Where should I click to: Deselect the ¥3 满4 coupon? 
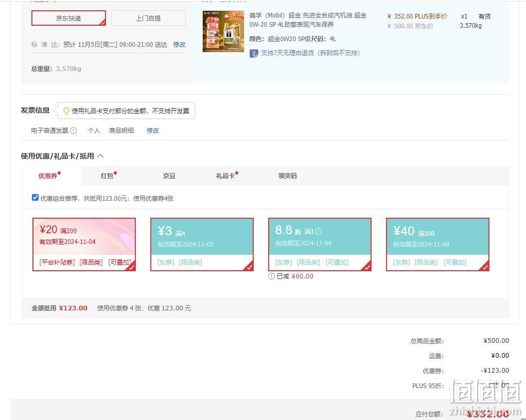pos(202,244)
